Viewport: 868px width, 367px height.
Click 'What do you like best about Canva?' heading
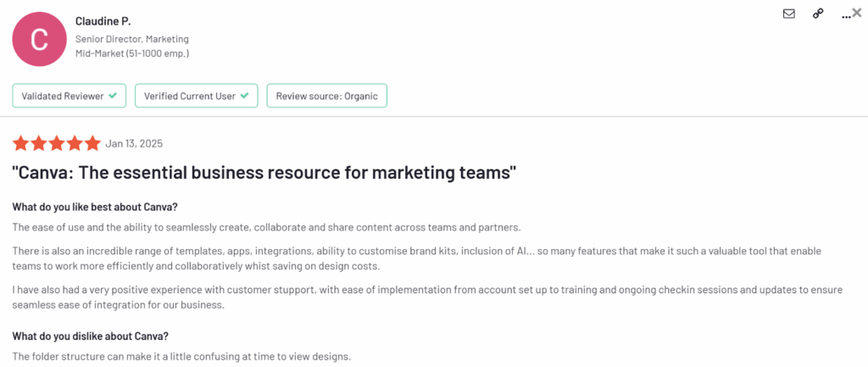(x=94, y=208)
